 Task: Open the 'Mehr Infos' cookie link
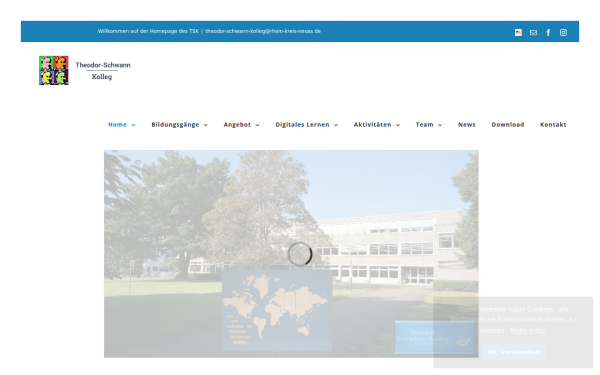[x=527, y=331]
